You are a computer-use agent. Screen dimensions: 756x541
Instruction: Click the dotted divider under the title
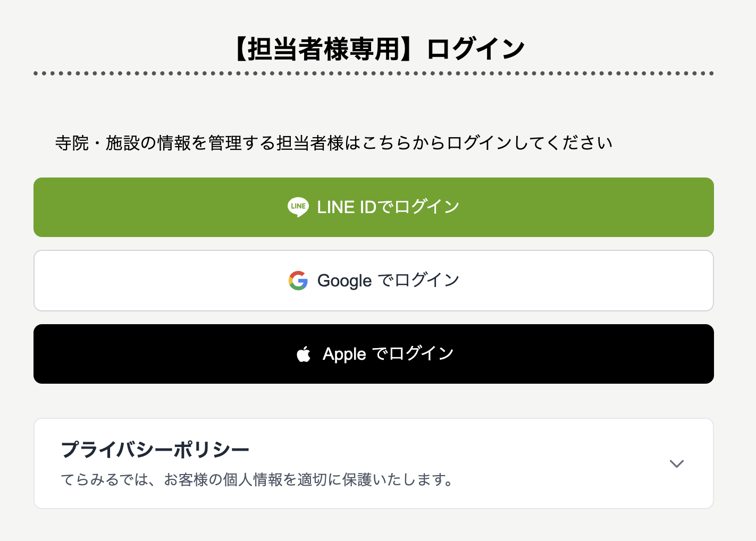374,73
